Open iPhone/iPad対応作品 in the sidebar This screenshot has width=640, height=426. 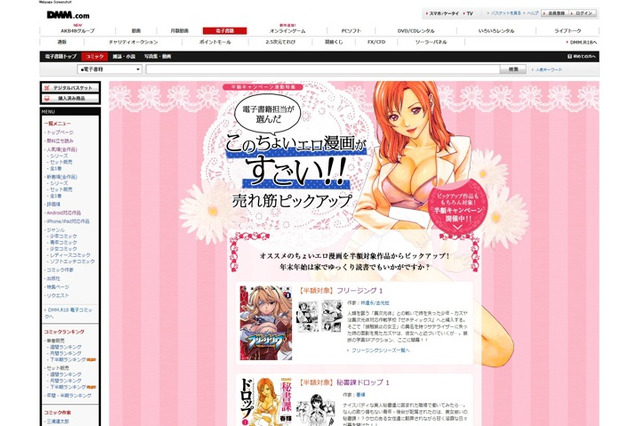tap(68, 221)
